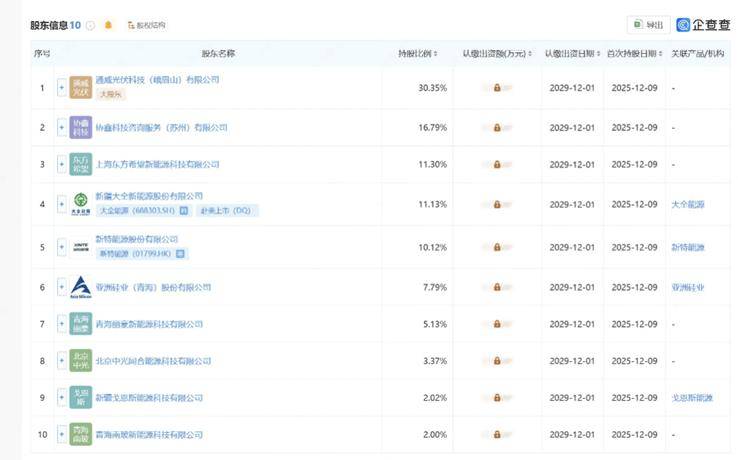Image resolution: width=738 pixels, height=460 pixels.
Task: Click the orange bell alert icon
Action: 108,25
